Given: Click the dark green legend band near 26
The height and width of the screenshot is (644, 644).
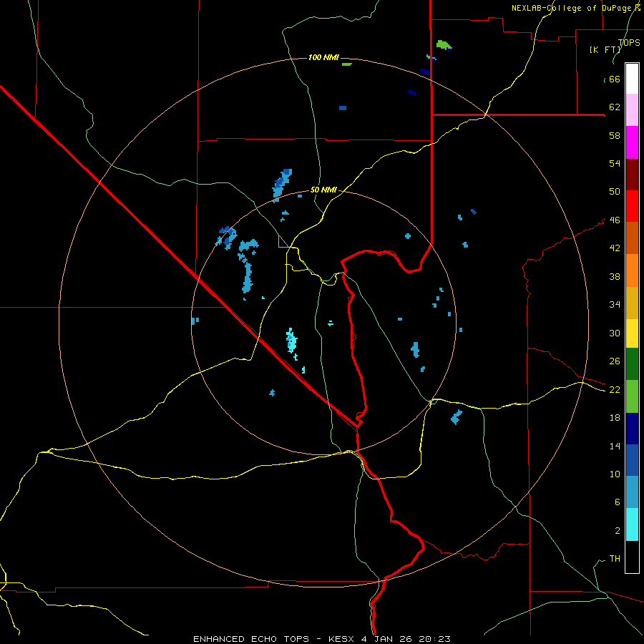Looking at the screenshot, I should click(632, 364).
